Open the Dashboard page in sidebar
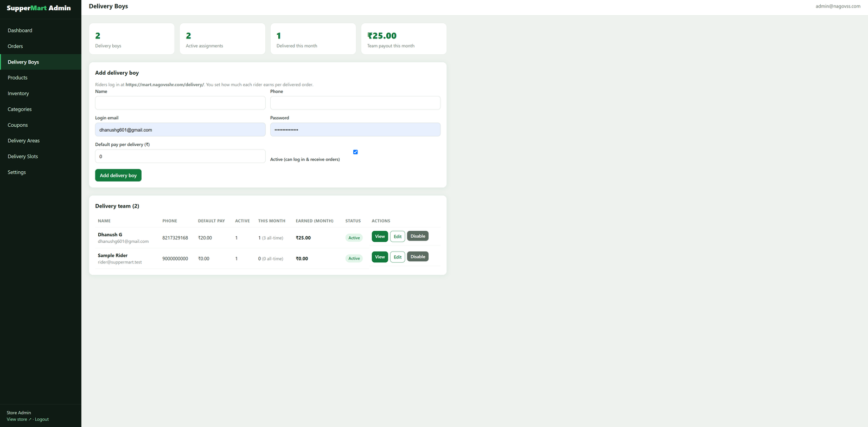The width and height of the screenshot is (868, 427). pos(41,30)
